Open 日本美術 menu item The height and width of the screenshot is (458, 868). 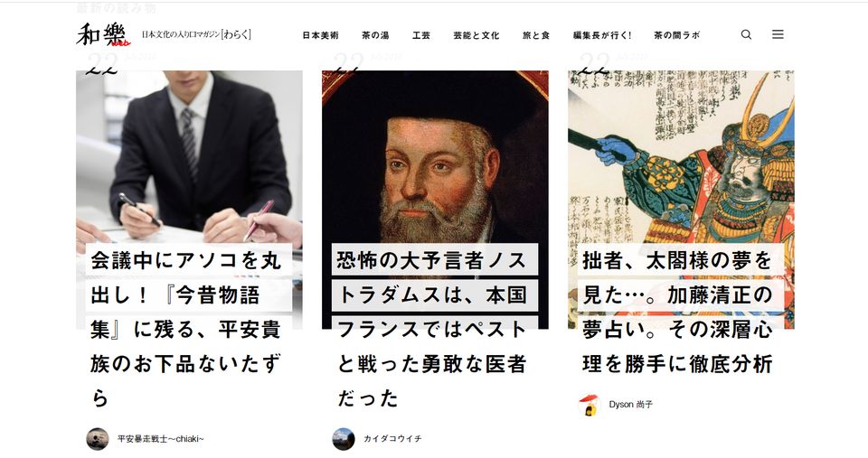(x=320, y=35)
